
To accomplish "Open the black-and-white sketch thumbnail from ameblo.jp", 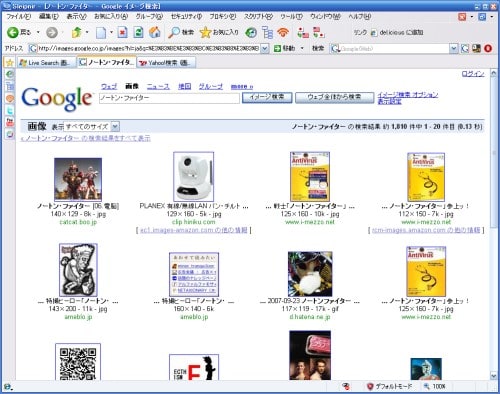I will pyautogui.click(x=78, y=270).
